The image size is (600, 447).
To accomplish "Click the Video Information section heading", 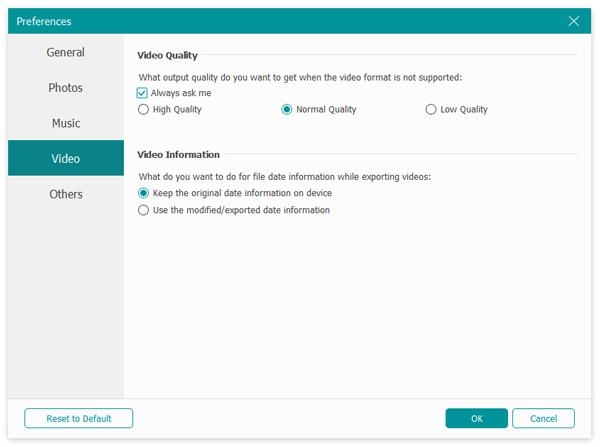I will pyautogui.click(x=178, y=155).
